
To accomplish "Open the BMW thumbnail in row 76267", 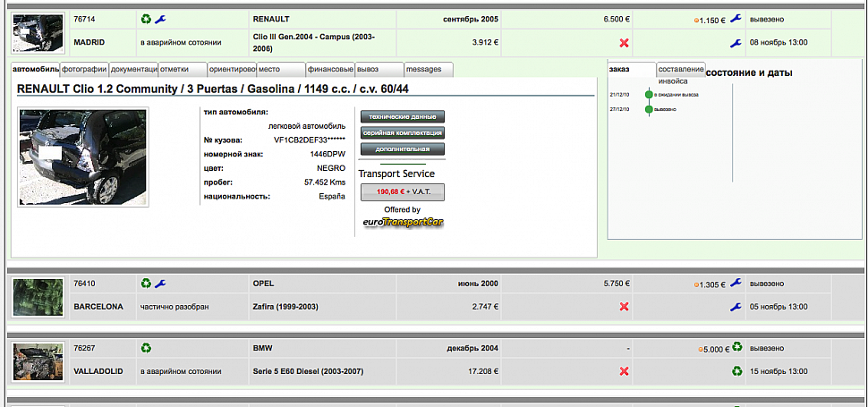I will point(38,362).
